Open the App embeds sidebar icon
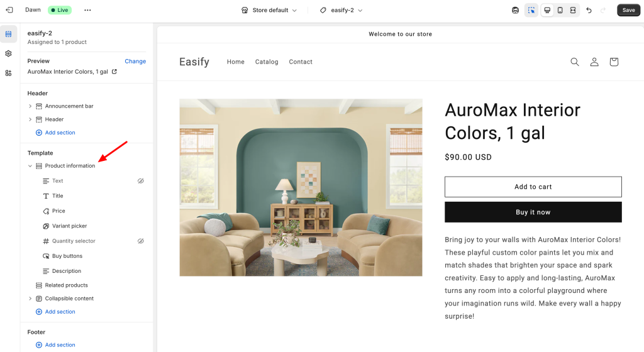 click(8, 73)
